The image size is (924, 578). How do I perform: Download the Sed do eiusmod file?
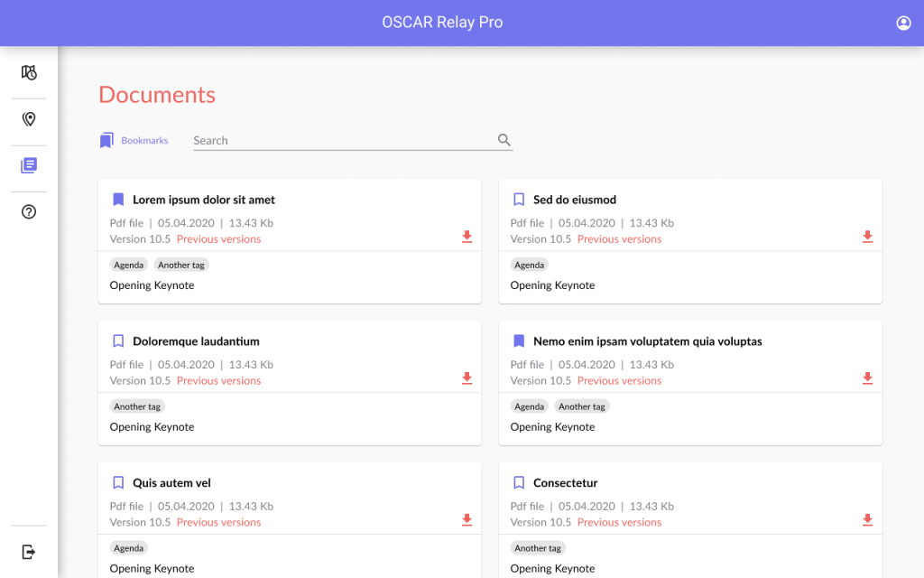(867, 237)
